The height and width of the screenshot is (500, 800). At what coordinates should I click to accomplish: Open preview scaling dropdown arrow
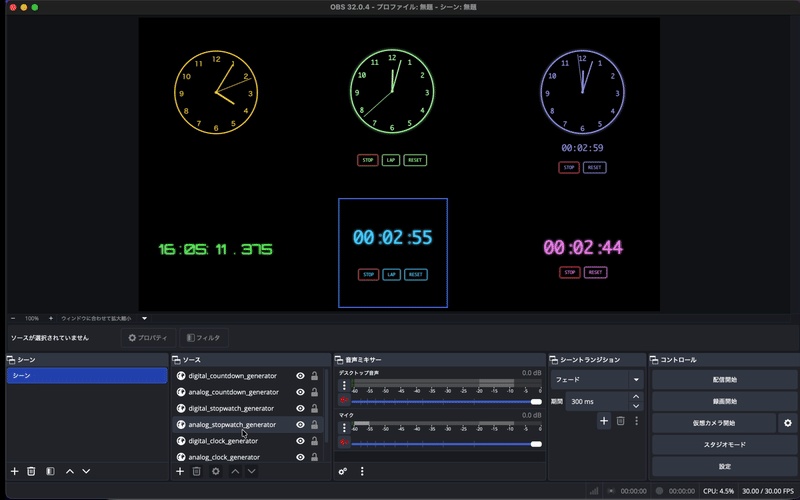tap(144, 318)
